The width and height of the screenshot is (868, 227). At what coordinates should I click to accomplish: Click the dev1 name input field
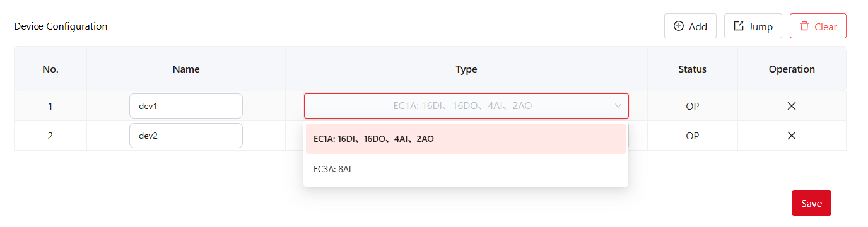click(186, 106)
